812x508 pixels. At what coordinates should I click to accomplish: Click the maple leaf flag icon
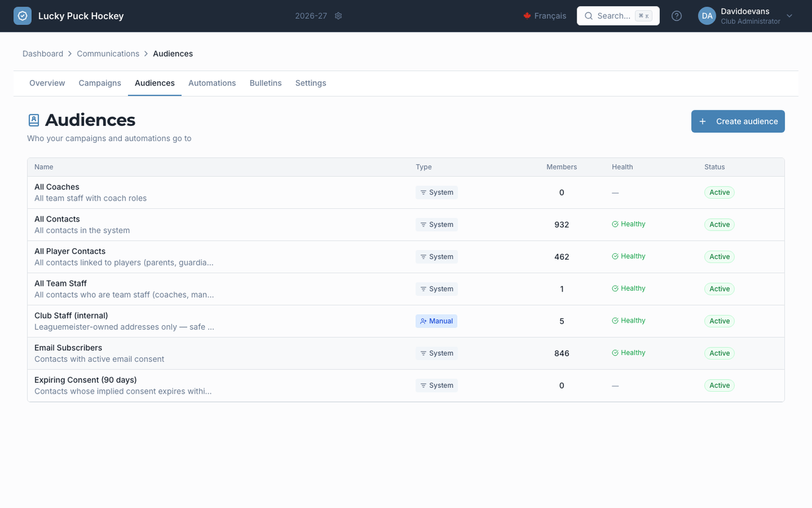[x=527, y=16]
